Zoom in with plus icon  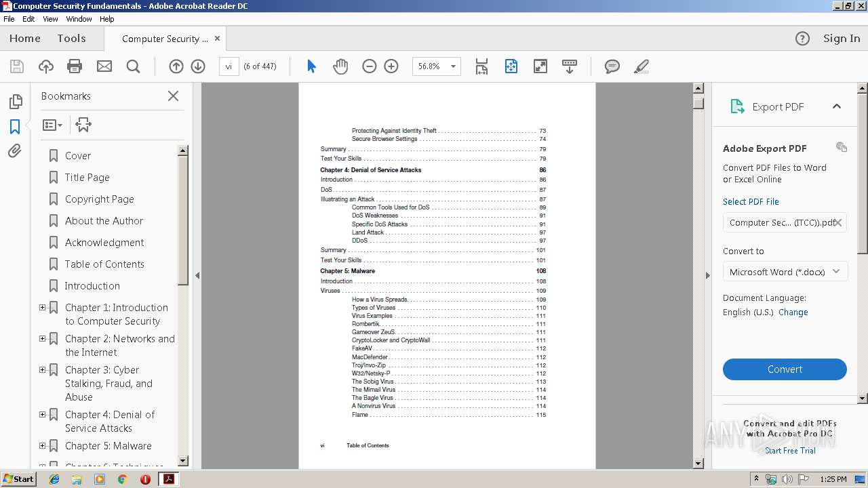click(391, 66)
